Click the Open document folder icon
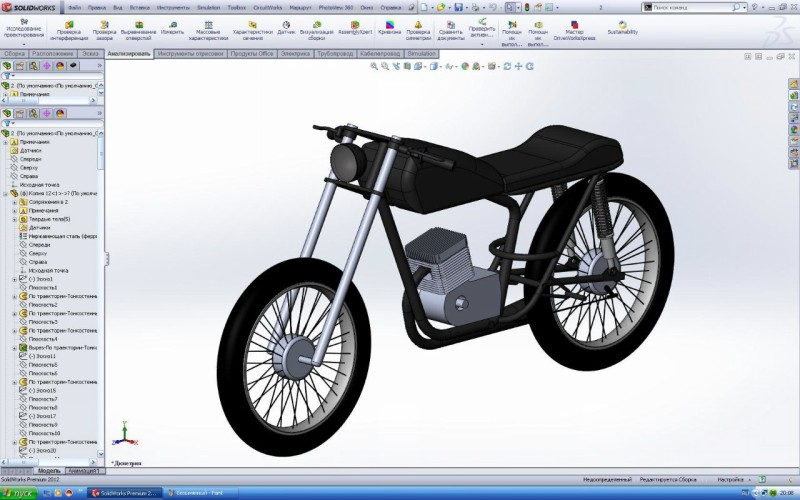This screenshot has height=500, width=800. click(x=441, y=8)
